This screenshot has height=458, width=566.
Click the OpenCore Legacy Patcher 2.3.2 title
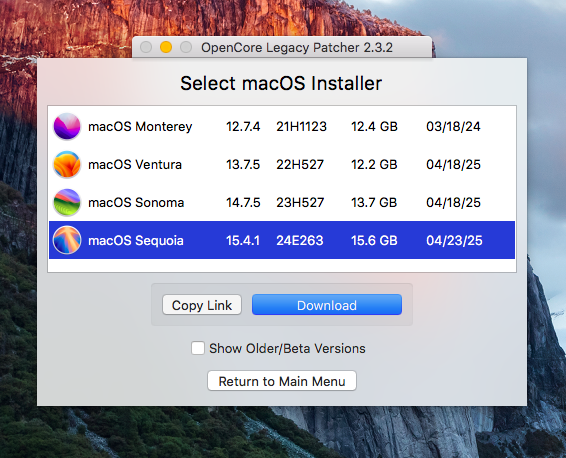(297, 48)
